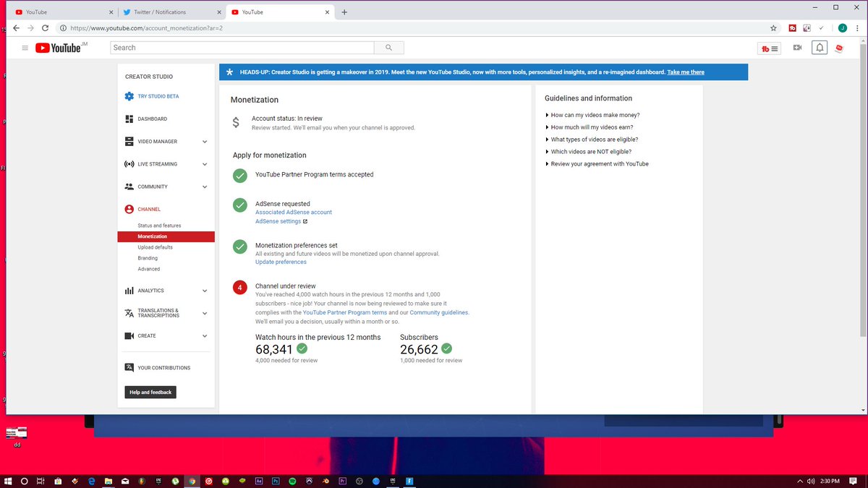Expand Live Streaming section
Image resolution: width=868 pixels, height=488 pixels.
[205, 164]
